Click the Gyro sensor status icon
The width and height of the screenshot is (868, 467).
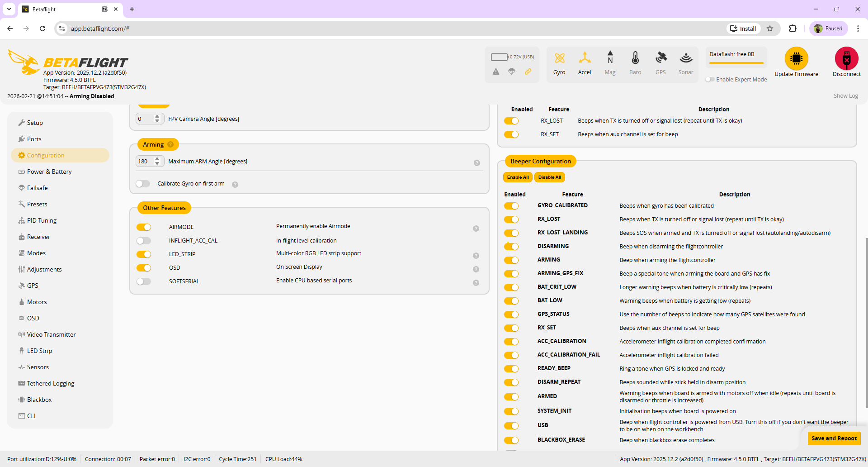(x=559, y=58)
